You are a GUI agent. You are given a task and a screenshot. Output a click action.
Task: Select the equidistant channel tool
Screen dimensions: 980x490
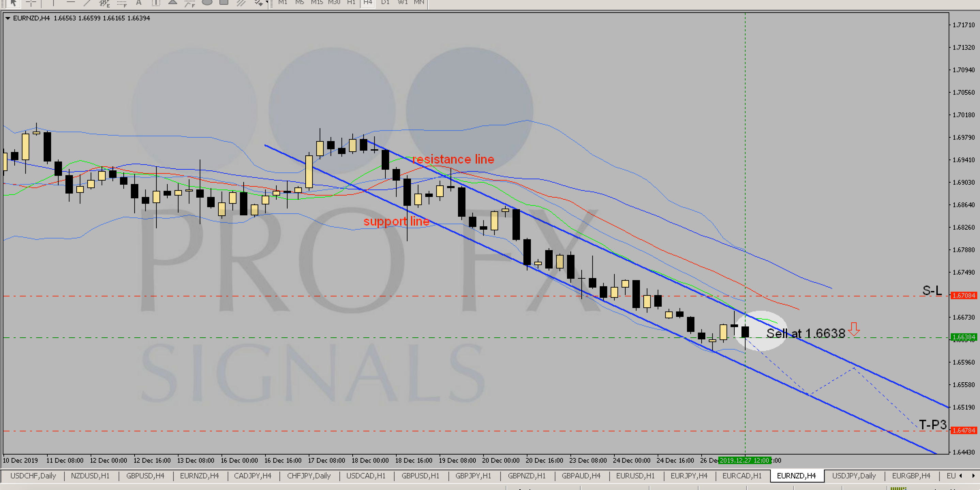coord(104,3)
